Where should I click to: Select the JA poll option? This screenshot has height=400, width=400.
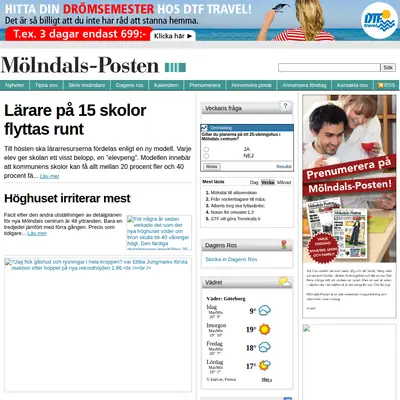click(206, 149)
